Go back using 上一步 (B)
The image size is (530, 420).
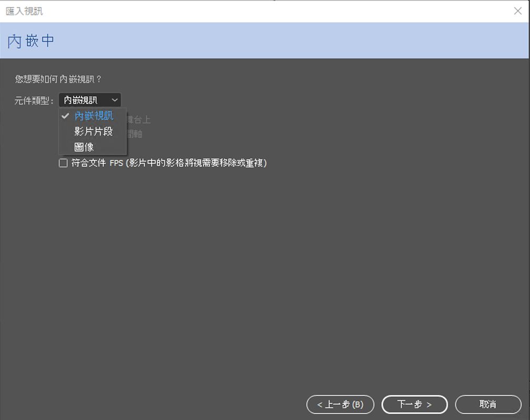(340, 404)
